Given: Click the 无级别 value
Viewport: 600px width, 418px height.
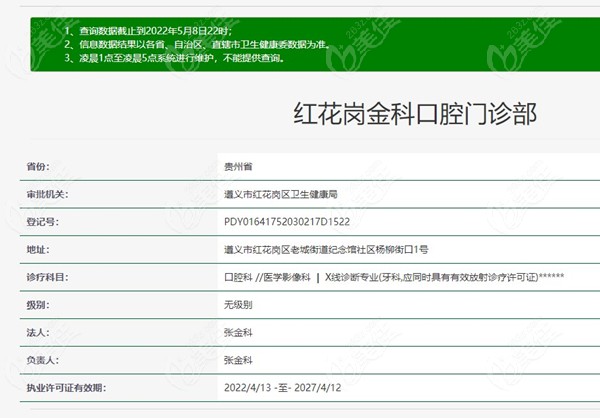Looking at the screenshot, I should tap(240, 304).
